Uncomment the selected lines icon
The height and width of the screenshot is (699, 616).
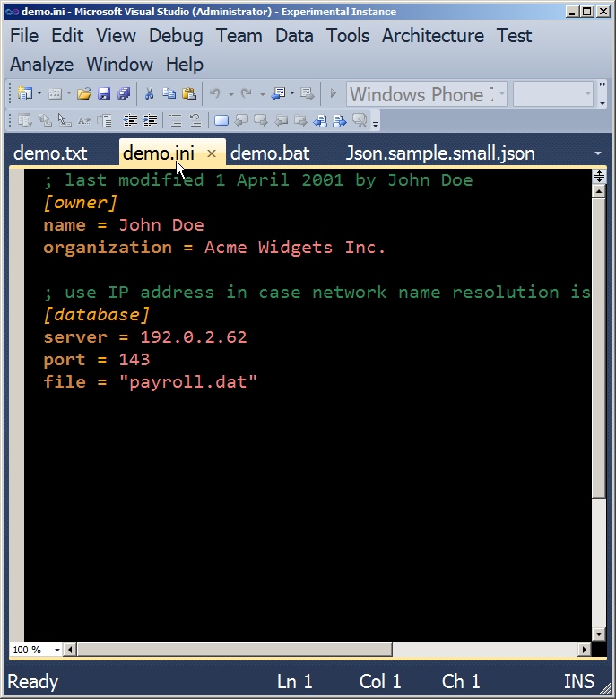point(195,120)
